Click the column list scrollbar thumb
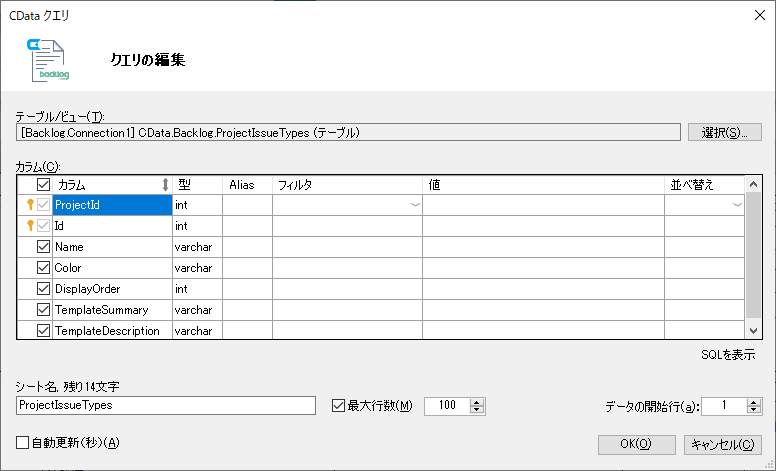Screen dimensions: 776x471 (753, 255)
